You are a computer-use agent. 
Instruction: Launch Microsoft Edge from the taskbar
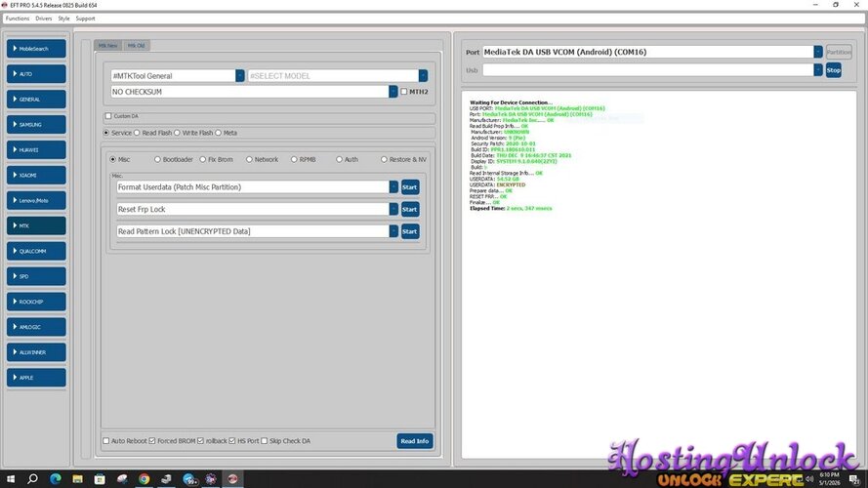[x=56, y=478]
